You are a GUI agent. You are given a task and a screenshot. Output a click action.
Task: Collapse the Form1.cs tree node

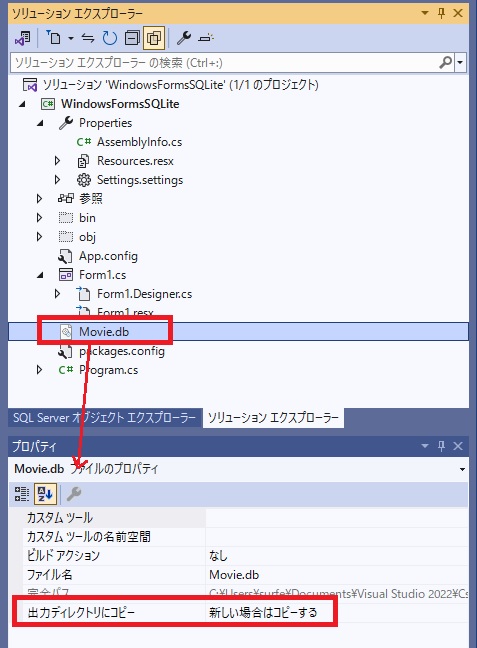coord(40,275)
